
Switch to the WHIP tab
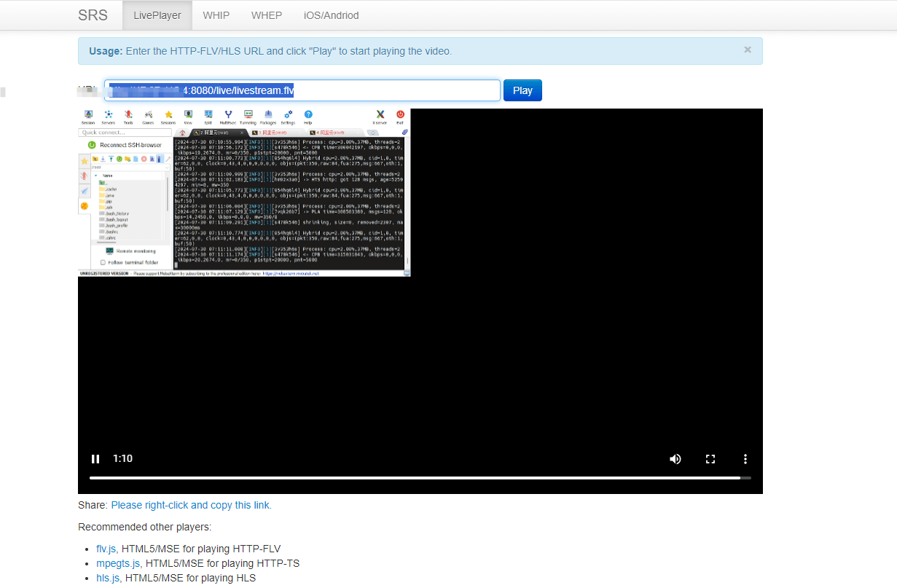click(x=216, y=15)
